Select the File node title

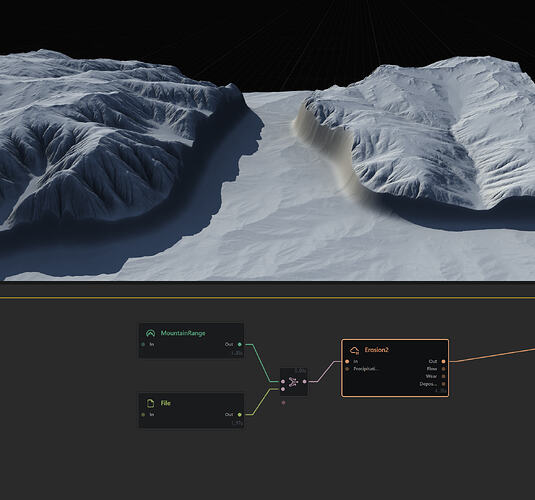(x=165, y=403)
